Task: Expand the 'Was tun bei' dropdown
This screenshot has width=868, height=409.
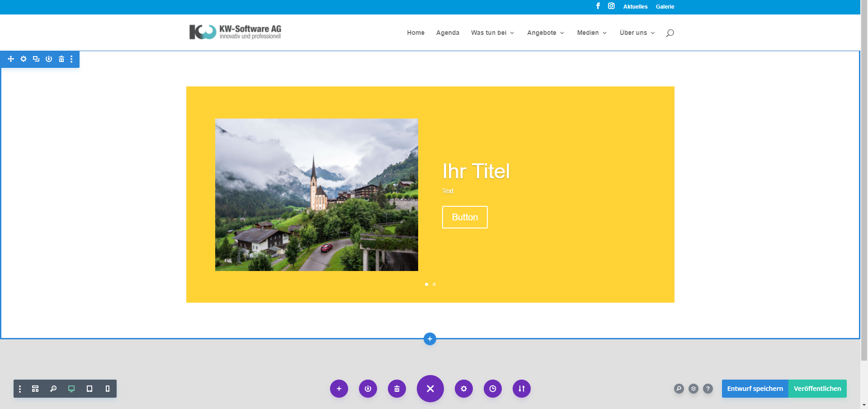Action: (492, 33)
